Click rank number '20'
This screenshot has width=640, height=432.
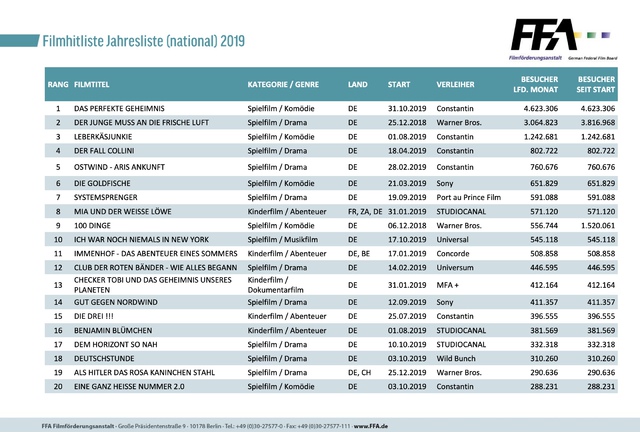coord(58,387)
